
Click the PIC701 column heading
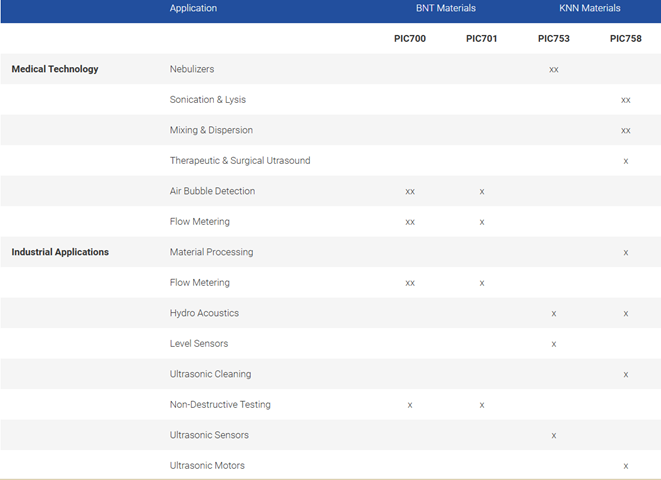coord(482,39)
